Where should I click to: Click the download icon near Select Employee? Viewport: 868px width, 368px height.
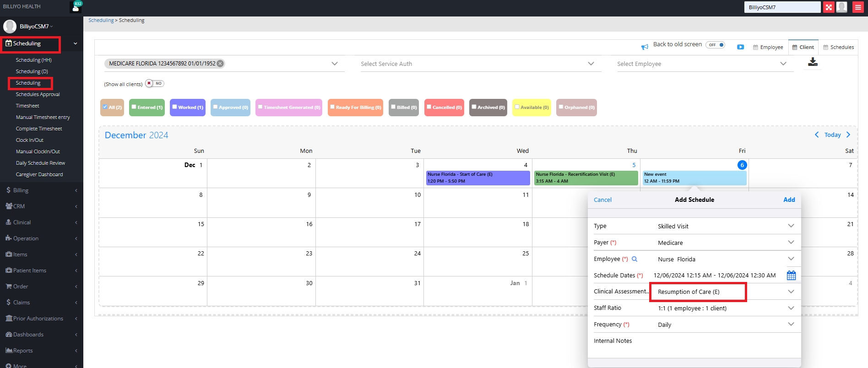tap(813, 62)
